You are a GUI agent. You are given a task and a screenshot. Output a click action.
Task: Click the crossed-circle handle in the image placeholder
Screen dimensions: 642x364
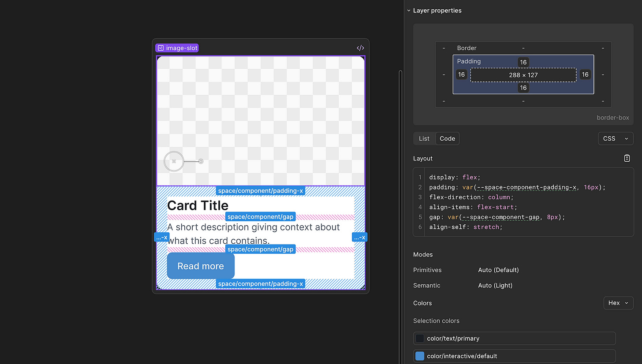point(174,161)
